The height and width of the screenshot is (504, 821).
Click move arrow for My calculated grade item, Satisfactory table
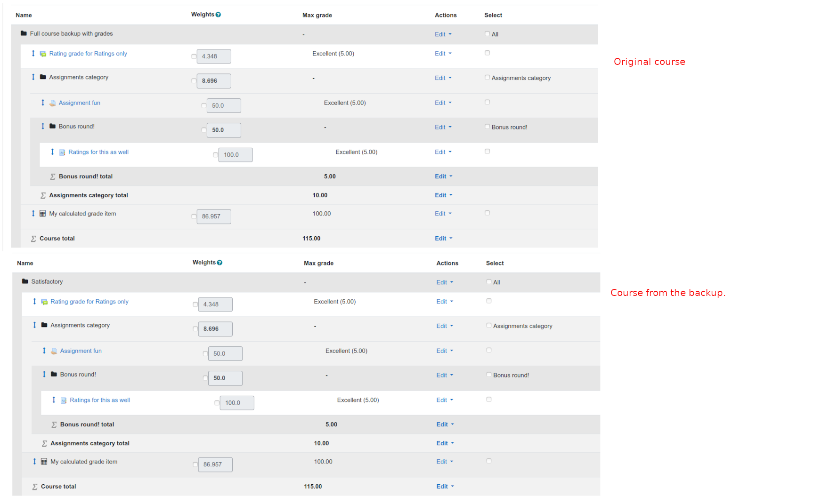click(x=34, y=461)
